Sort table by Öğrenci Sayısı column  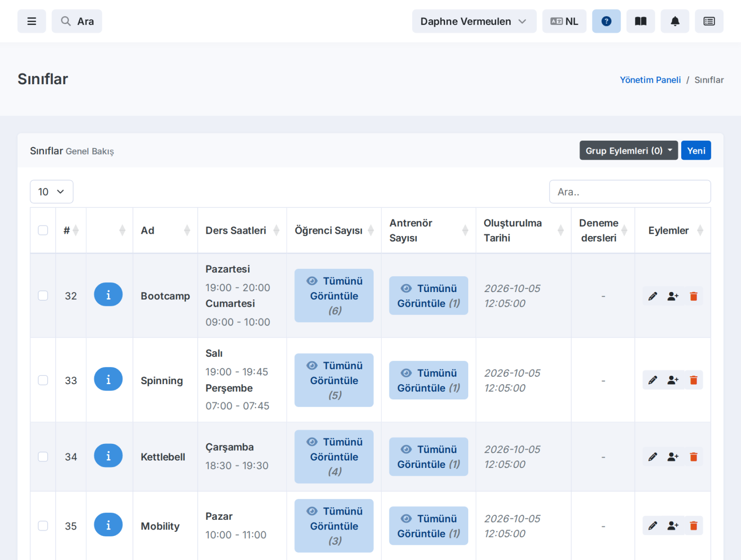click(x=334, y=230)
